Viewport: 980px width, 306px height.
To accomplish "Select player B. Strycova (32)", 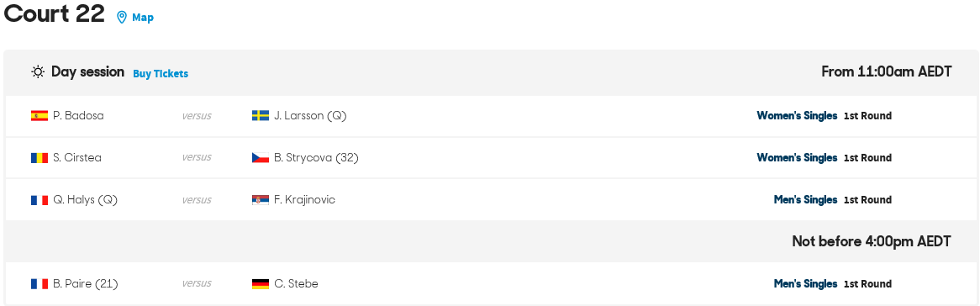I will [x=316, y=158].
